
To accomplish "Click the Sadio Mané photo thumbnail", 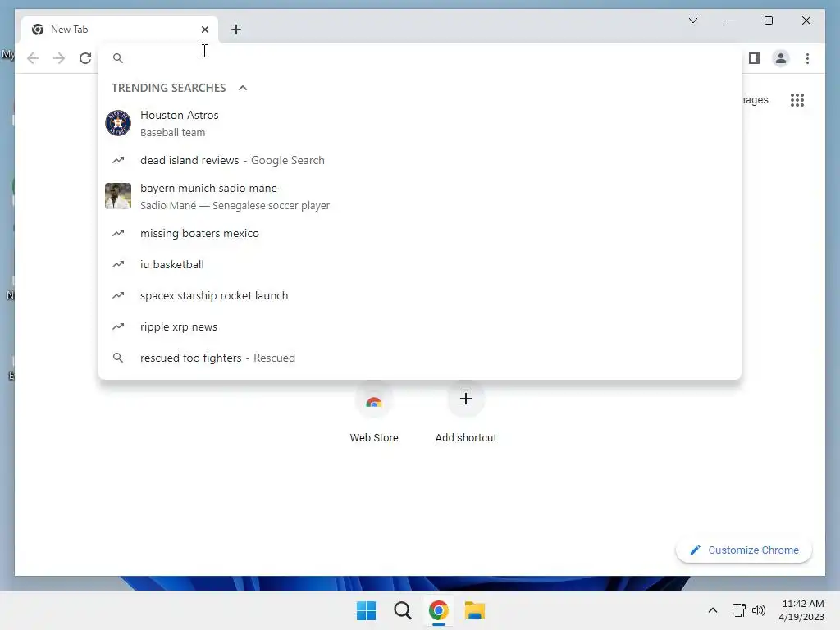I will 118,196.
